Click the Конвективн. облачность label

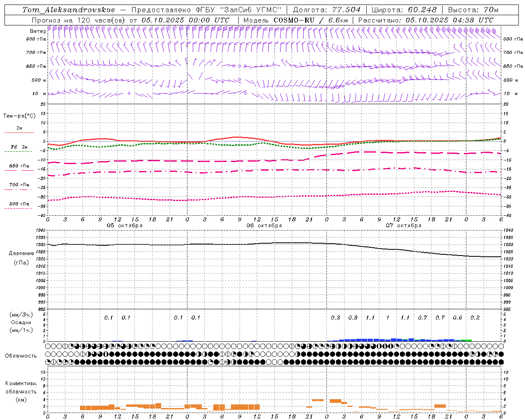tap(21, 388)
